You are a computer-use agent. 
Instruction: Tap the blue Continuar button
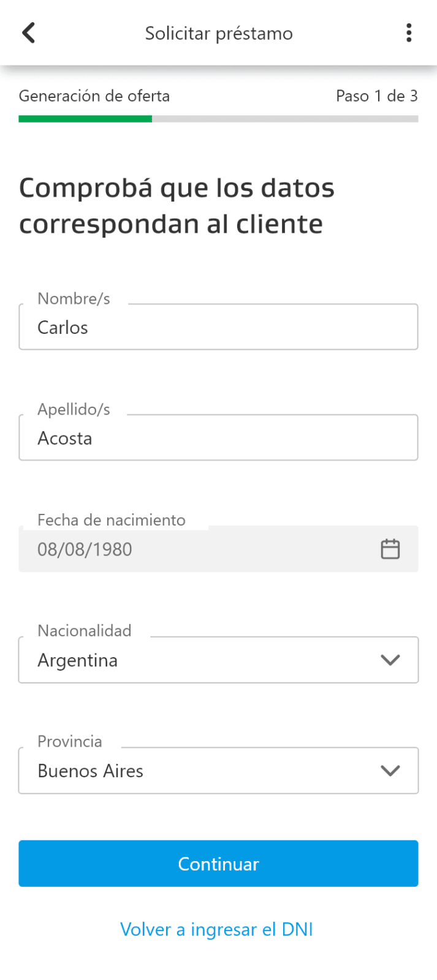(218, 863)
